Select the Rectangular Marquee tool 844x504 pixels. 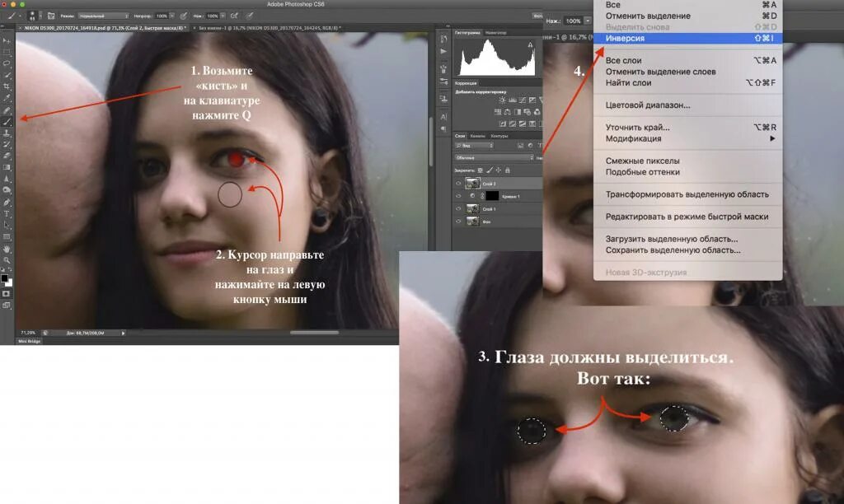pyautogui.click(x=7, y=52)
